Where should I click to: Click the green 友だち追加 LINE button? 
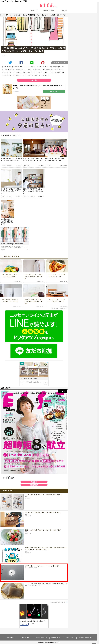34,351
